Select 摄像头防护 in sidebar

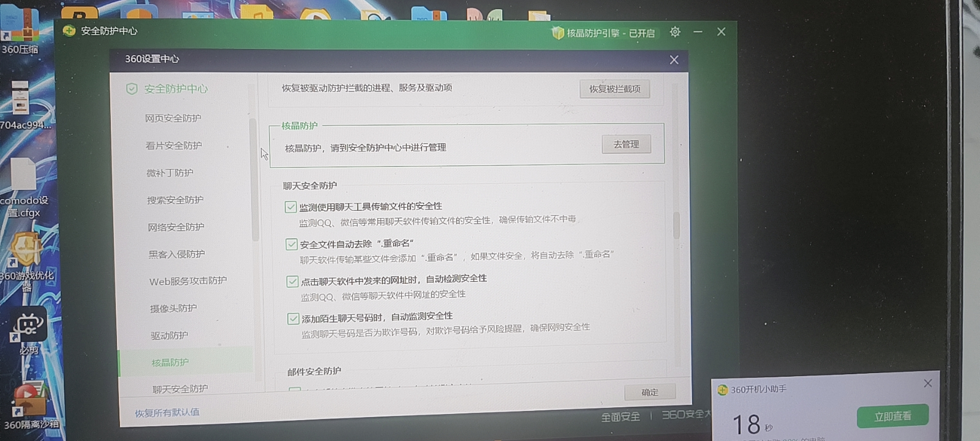(174, 308)
